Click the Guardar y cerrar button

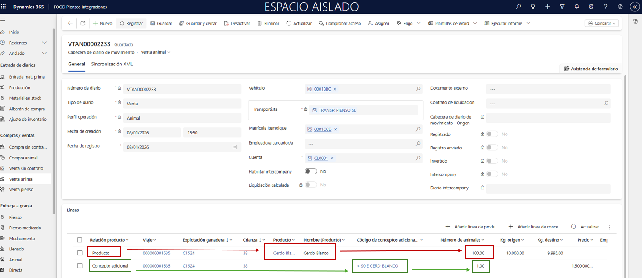198,23
